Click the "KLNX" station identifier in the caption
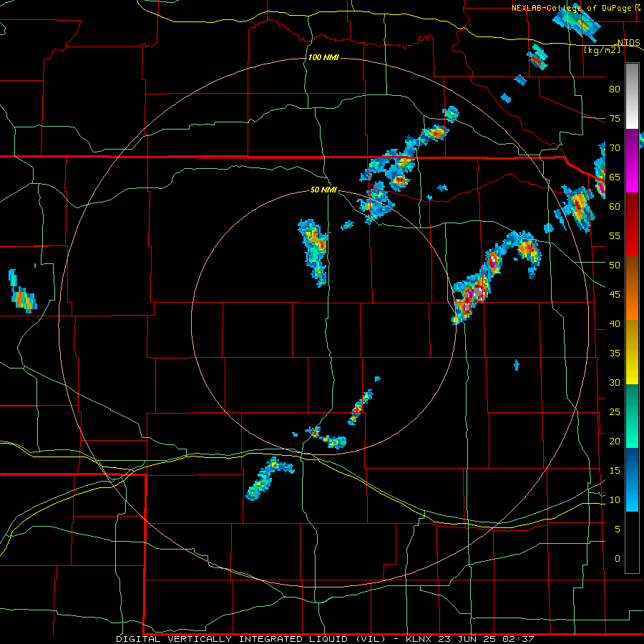 click(419, 639)
